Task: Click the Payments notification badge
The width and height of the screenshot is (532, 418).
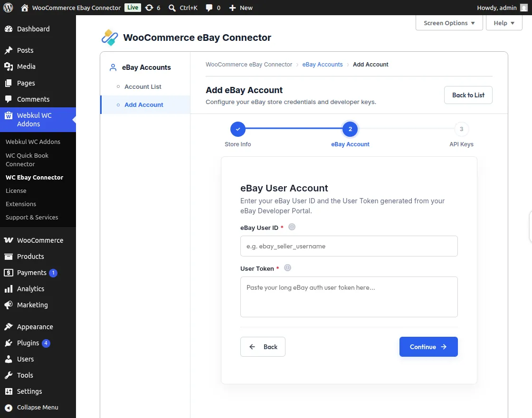Action: (53, 273)
